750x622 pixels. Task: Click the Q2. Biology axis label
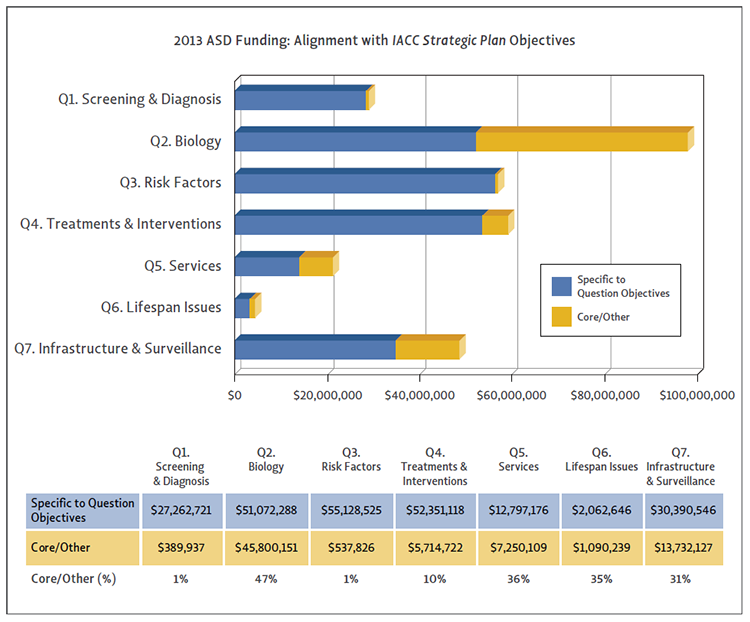(x=184, y=141)
